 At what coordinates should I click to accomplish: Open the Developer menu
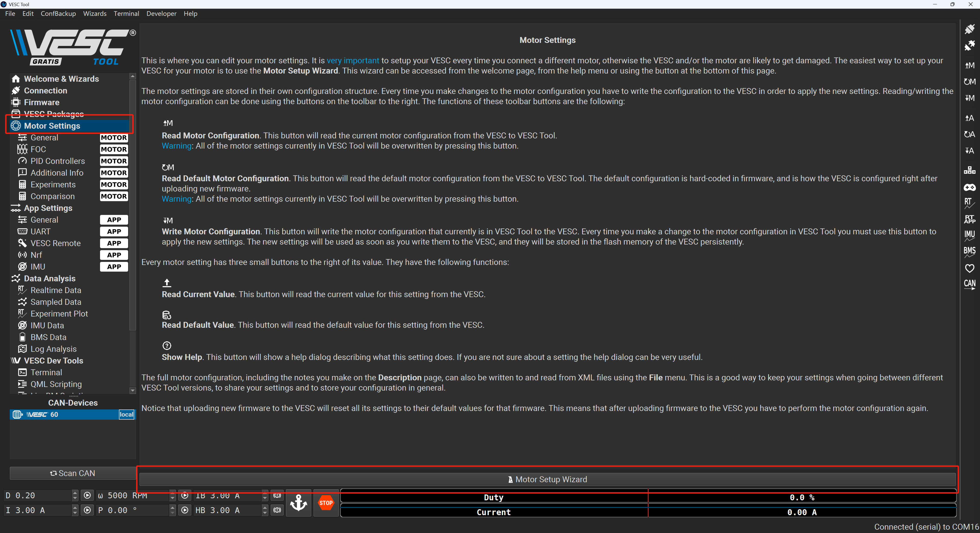point(161,14)
